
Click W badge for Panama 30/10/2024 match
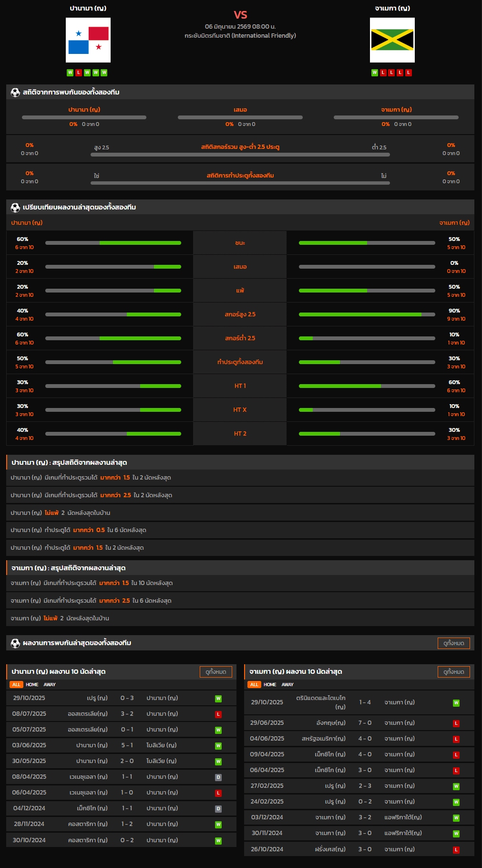[x=218, y=841]
